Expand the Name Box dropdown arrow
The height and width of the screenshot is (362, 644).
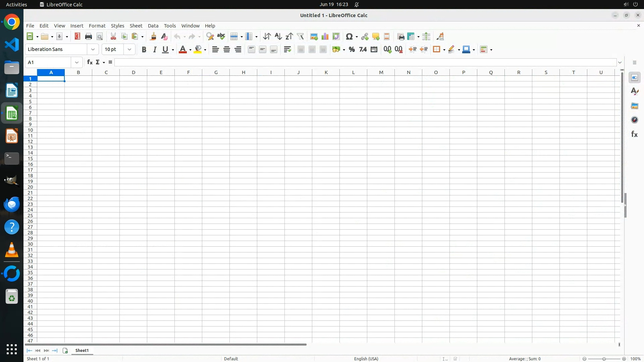tap(77, 62)
